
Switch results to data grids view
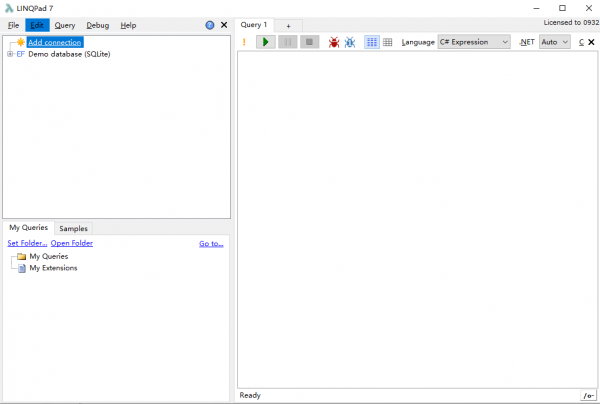388,42
